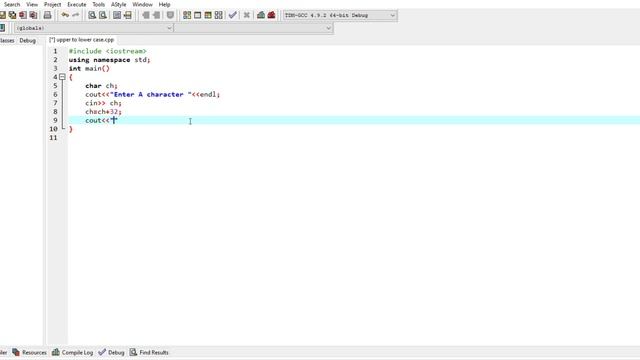Open the Search menu

12,4
